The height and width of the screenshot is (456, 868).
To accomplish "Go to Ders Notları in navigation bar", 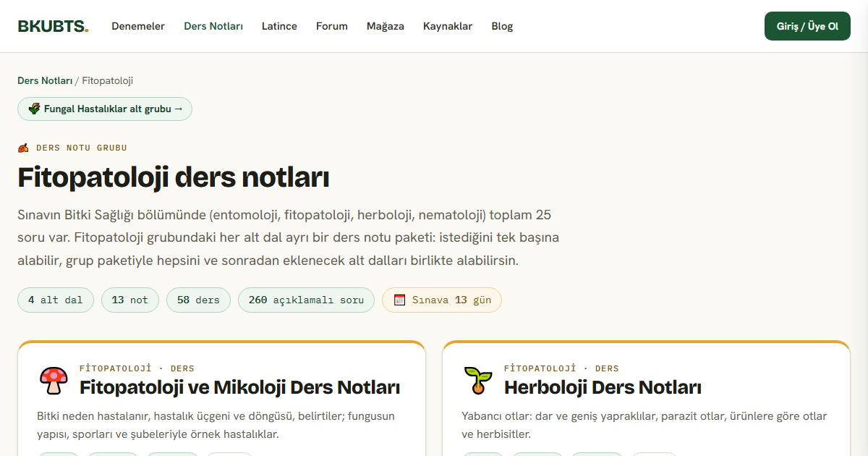I will (213, 26).
